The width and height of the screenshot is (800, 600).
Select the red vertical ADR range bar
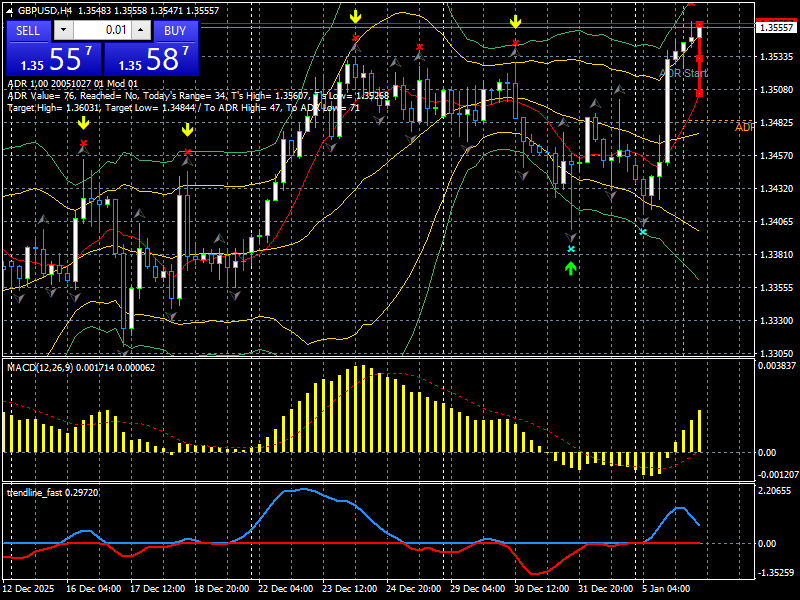[x=699, y=59]
